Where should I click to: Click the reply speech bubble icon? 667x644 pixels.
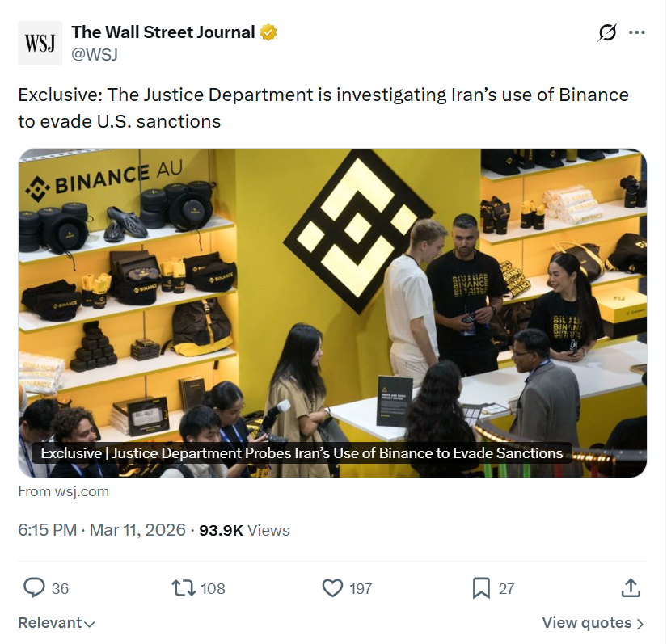[x=32, y=588]
